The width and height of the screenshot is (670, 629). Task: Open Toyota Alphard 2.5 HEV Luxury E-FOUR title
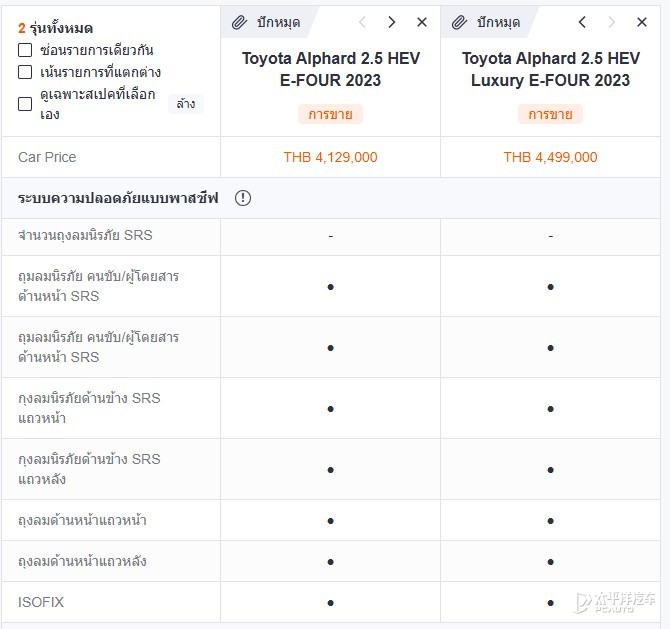pos(551,69)
